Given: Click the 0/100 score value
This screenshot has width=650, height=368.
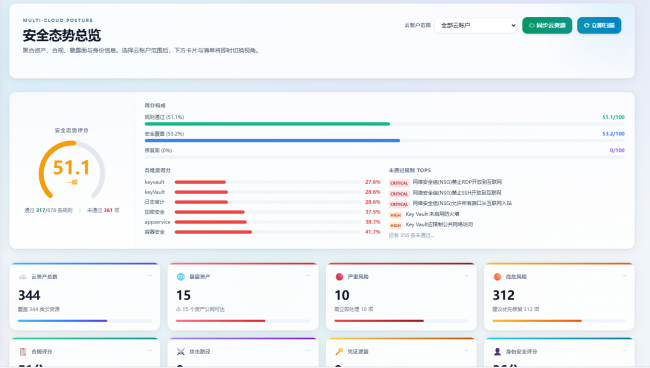Looking at the screenshot, I should 617,150.
